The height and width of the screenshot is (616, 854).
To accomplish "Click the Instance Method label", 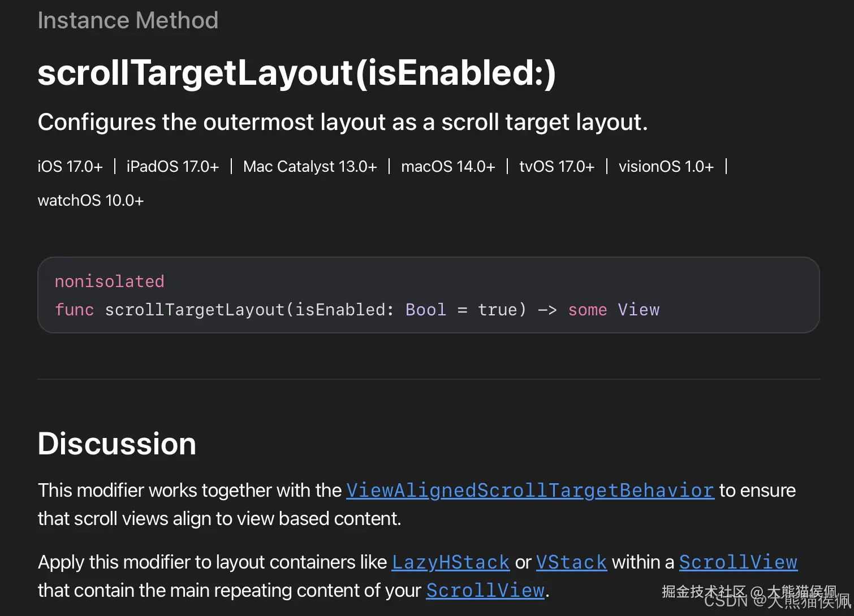I will click(128, 20).
